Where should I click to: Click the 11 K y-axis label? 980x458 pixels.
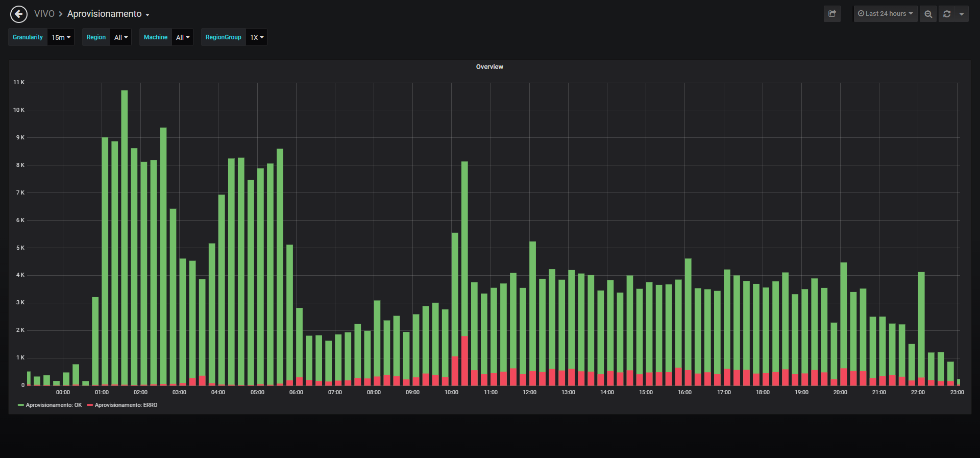click(x=19, y=82)
